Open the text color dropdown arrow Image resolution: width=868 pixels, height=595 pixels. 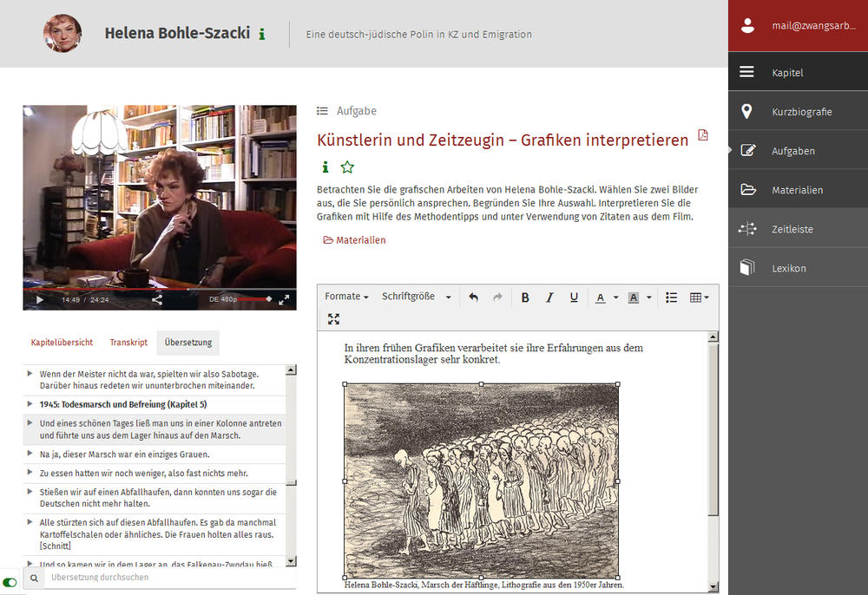[615, 297]
